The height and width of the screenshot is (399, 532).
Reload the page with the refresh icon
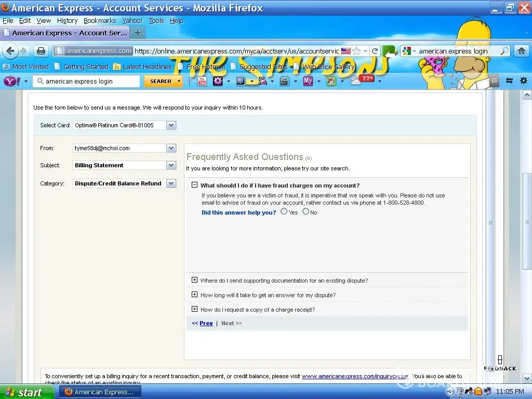[375, 51]
